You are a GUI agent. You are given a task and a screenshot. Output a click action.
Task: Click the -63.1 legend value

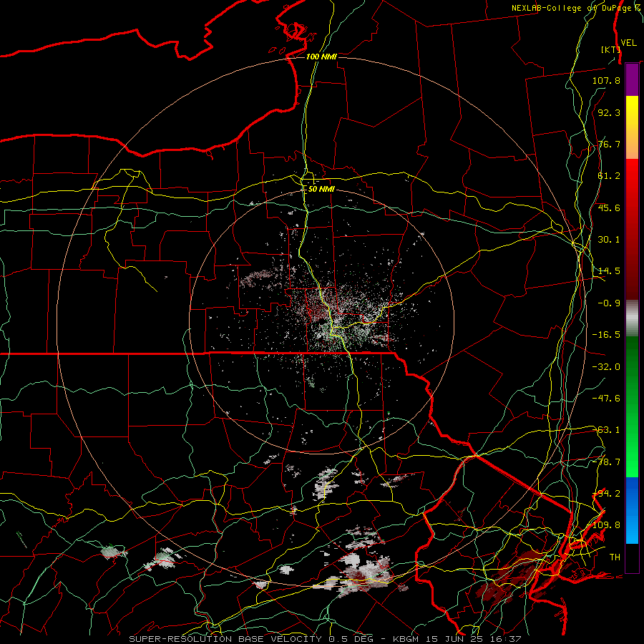(606, 430)
